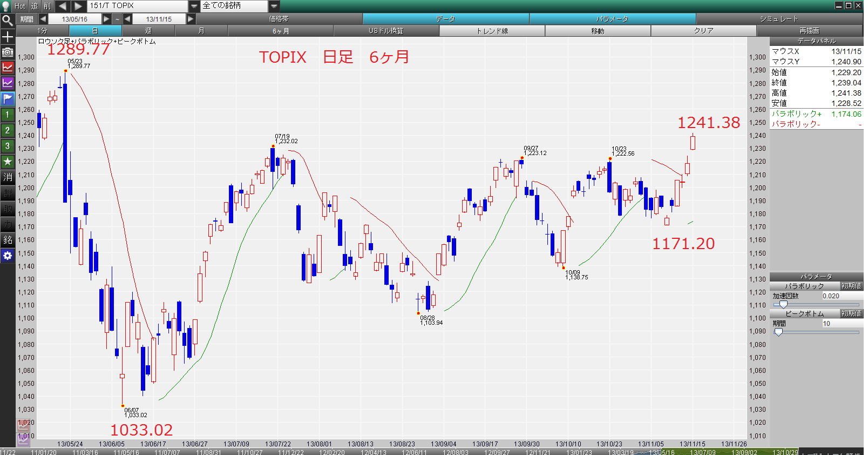Image resolution: width=868 pixels, height=455 pixels.
Task: Select the 1分 timeframe
Action: coord(42,31)
